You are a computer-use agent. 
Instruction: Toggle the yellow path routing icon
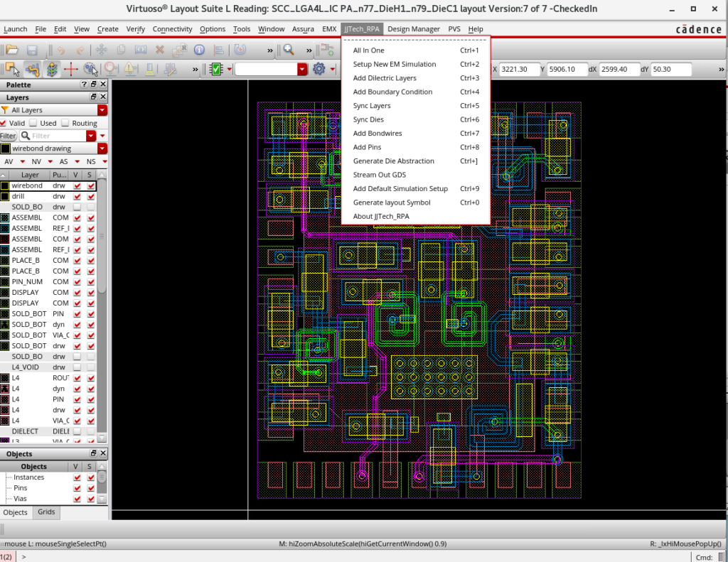tap(33, 69)
